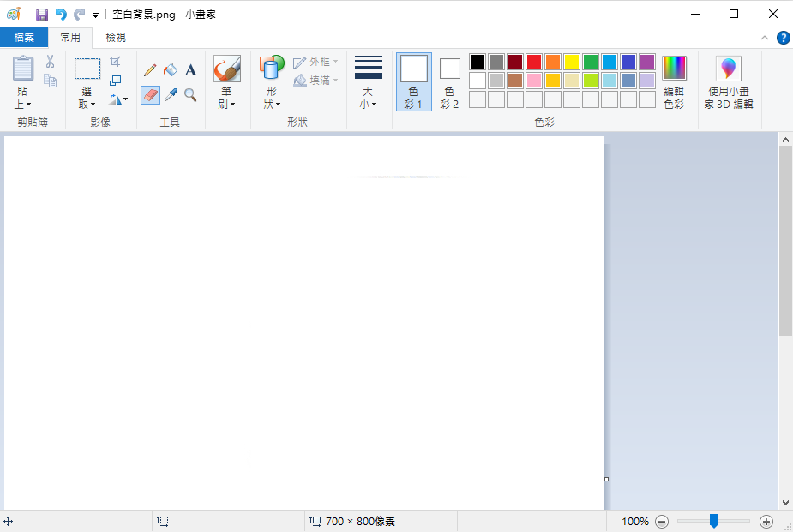This screenshot has width=793, height=532.
Task: Click the vertical scrollbar up arrow
Action: pos(785,140)
